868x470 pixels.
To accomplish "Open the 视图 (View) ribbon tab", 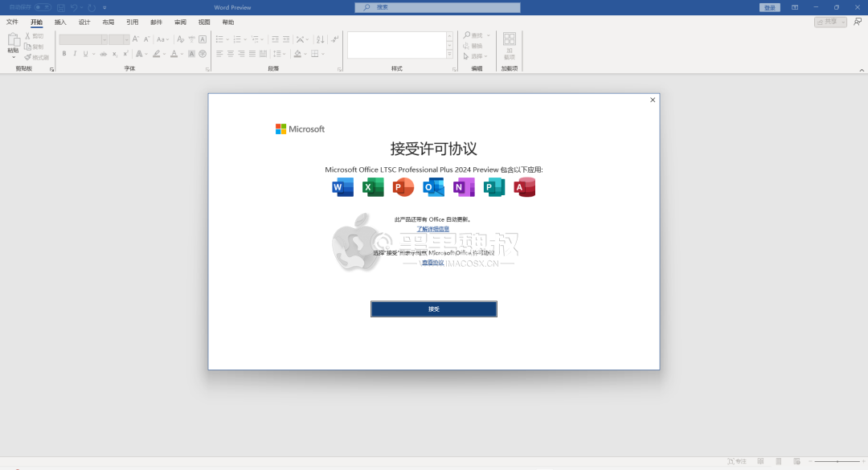I will pos(203,22).
